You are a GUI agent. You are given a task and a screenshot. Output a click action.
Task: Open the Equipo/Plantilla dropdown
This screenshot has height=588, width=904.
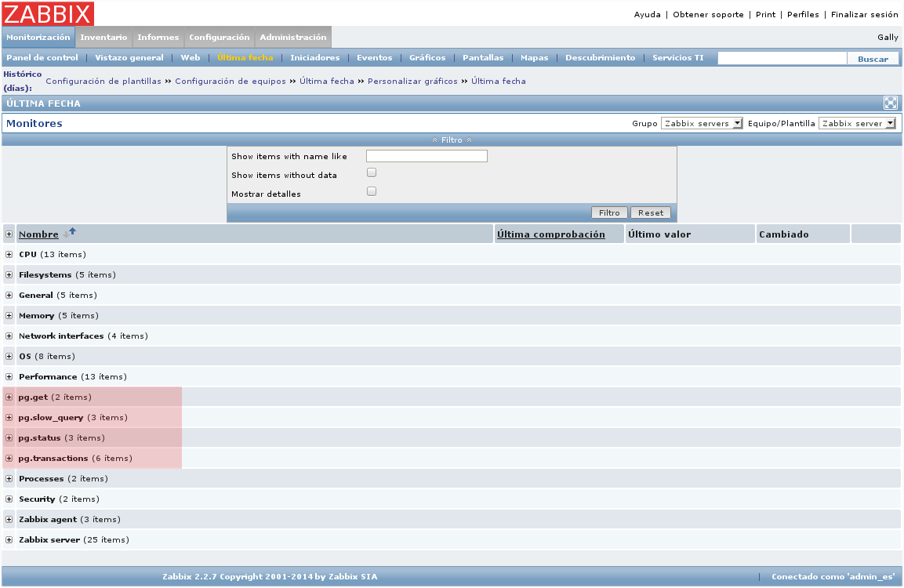coord(857,123)
